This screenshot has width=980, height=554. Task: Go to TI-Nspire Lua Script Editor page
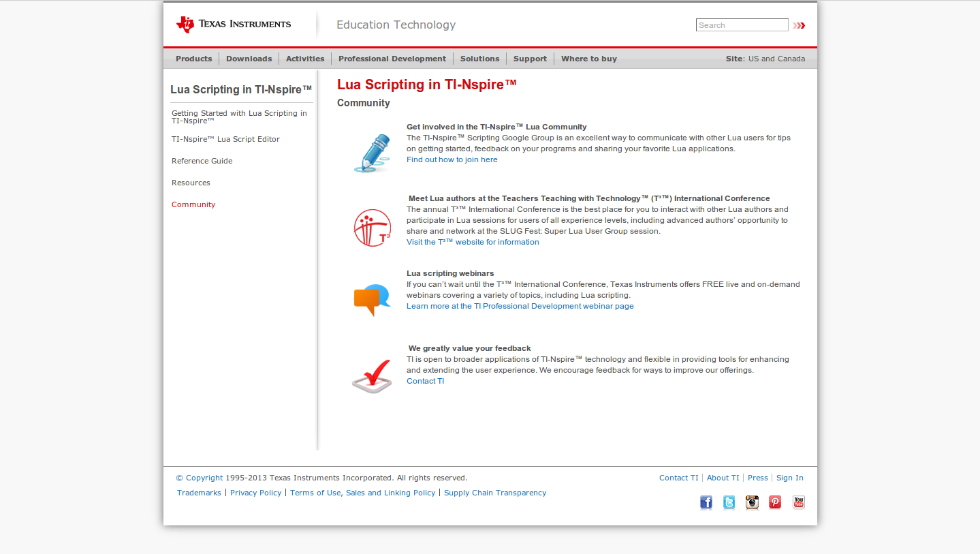click(x=225, y=139)
